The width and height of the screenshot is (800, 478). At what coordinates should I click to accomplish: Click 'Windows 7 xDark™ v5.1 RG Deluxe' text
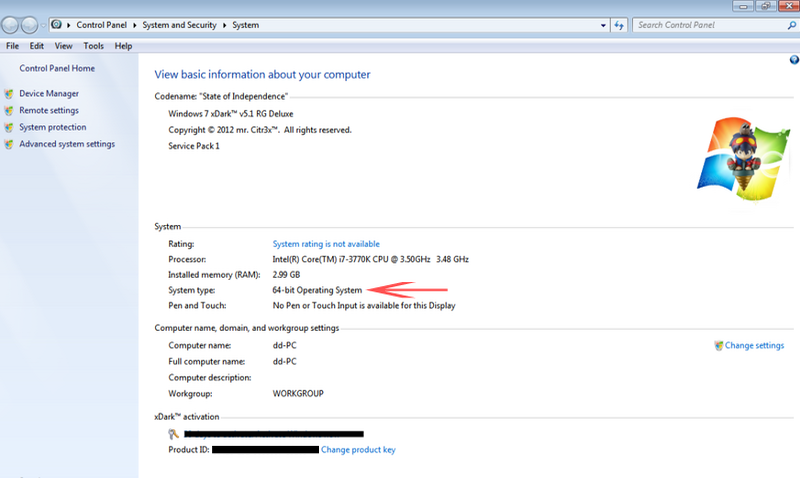(231, 114)
